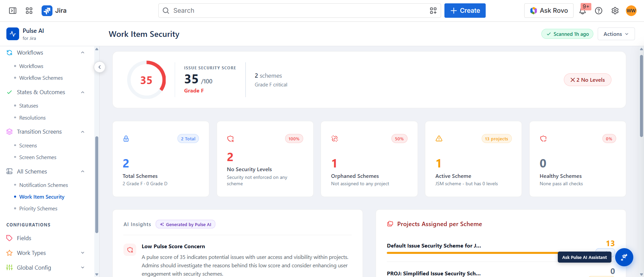
Task: Click the Transition Screens layers icon
Action: point(9,132)
